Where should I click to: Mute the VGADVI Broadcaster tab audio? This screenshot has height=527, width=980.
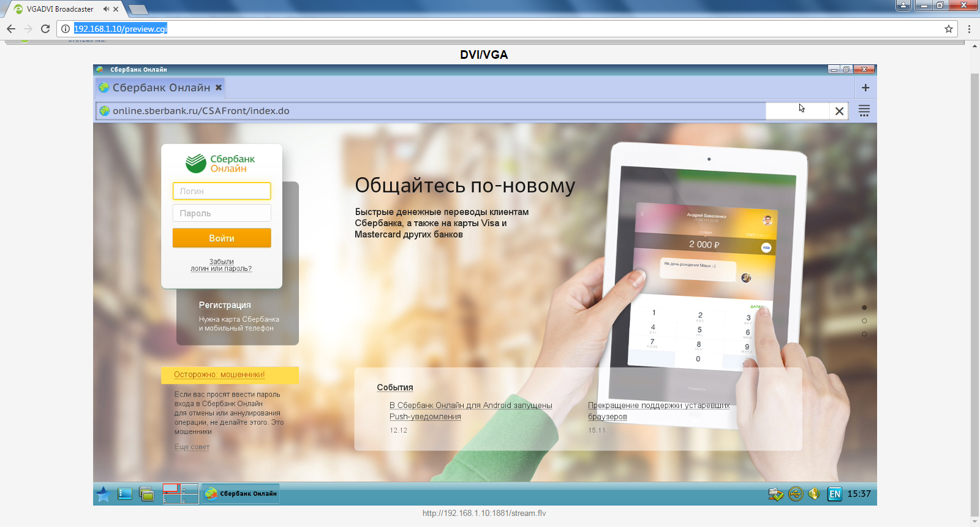click(106, 9)
